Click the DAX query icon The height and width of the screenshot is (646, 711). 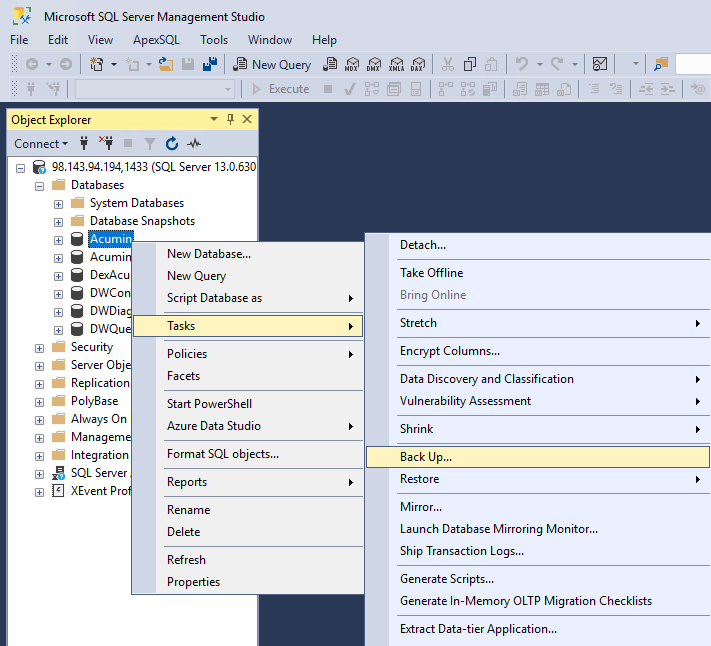point(418,65)
